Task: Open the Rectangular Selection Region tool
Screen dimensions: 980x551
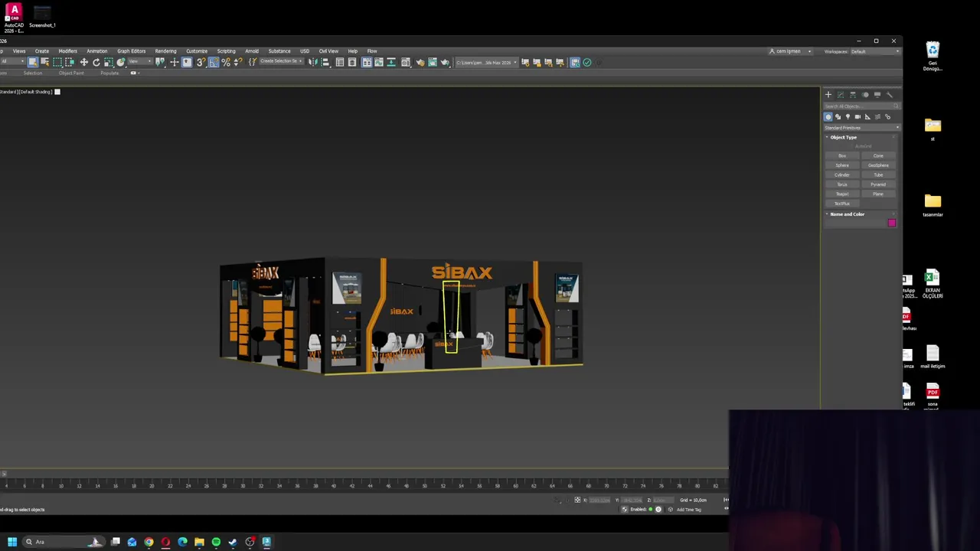Action: click(x=57, y=63)
